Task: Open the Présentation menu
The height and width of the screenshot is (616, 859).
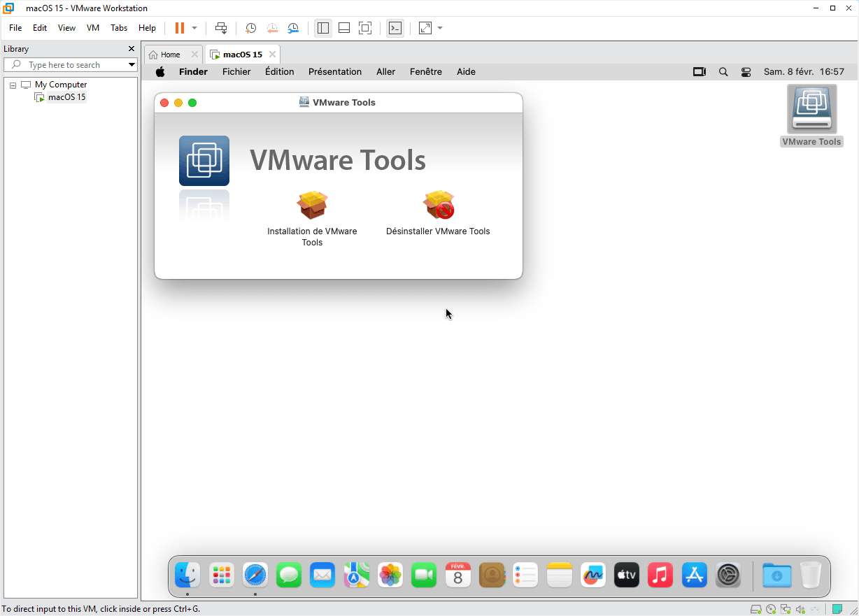Action: (x=335, y=71)
